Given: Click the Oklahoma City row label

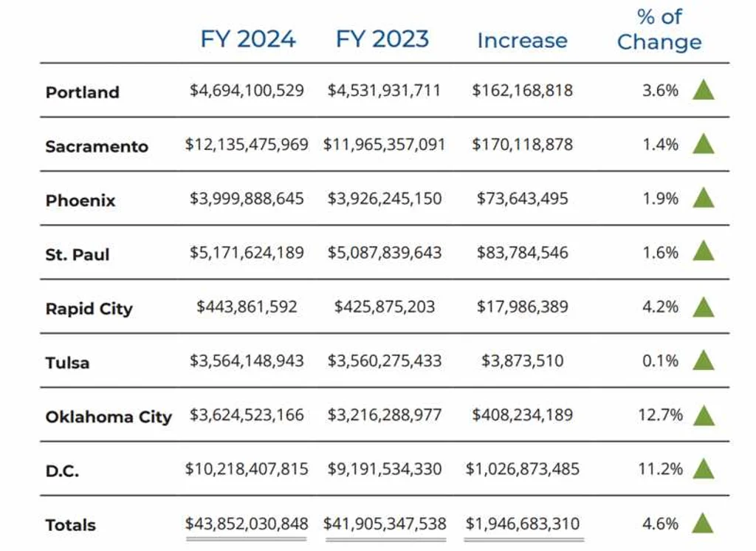Looking at the screenshot, I should coord(109,417).
